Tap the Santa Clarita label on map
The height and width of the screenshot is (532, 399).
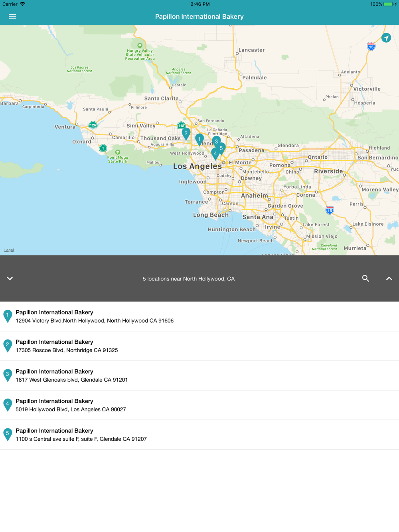tap(161, 99)
